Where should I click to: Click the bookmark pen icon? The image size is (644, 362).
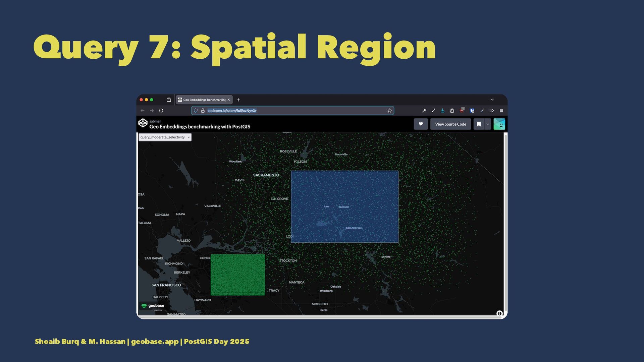[479, 124]
